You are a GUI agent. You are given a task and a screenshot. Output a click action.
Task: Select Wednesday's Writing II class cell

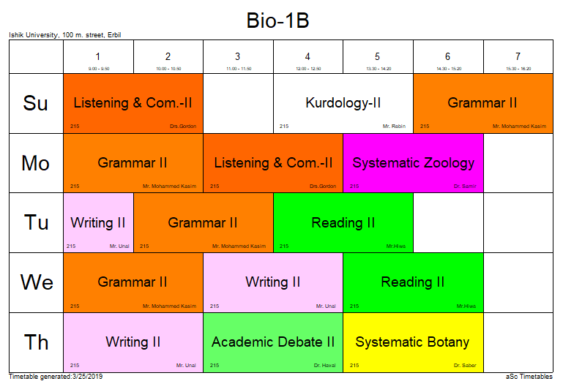tap(273, 282)
